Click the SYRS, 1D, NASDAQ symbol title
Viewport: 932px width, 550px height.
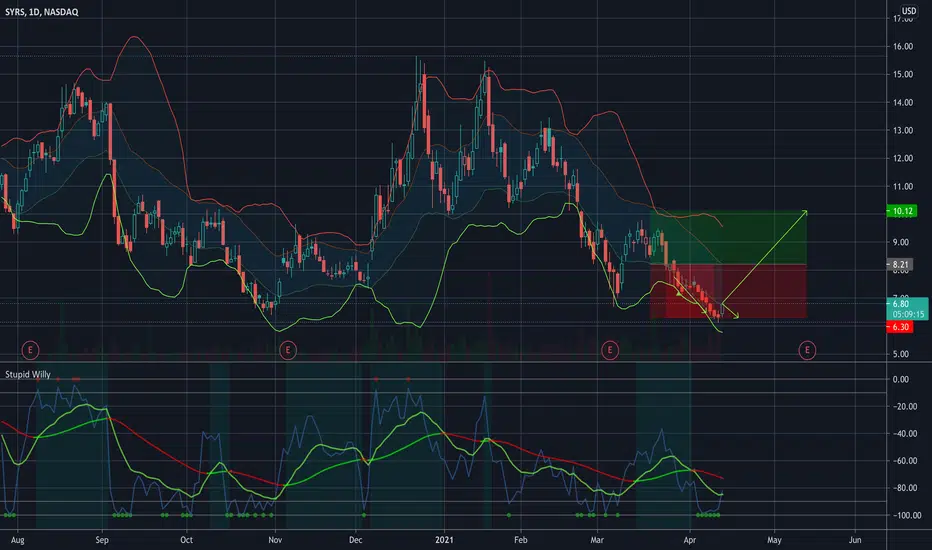(42, 12)
